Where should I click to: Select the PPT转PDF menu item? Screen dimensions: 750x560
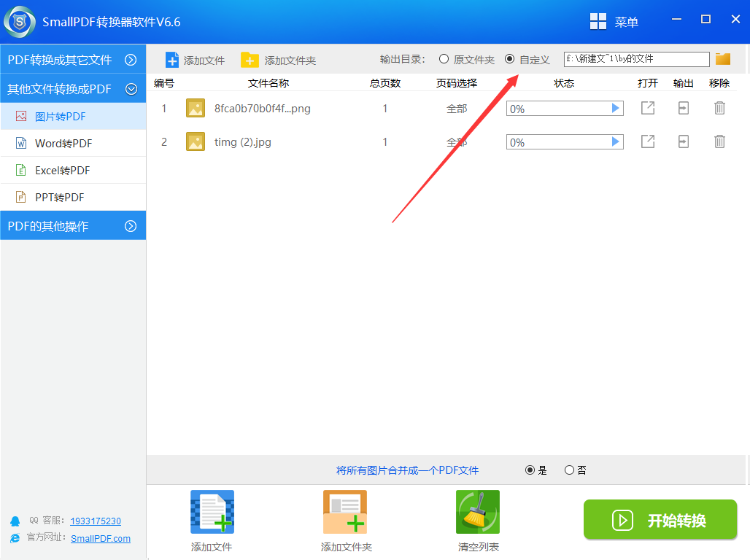[x=73, y=197]
